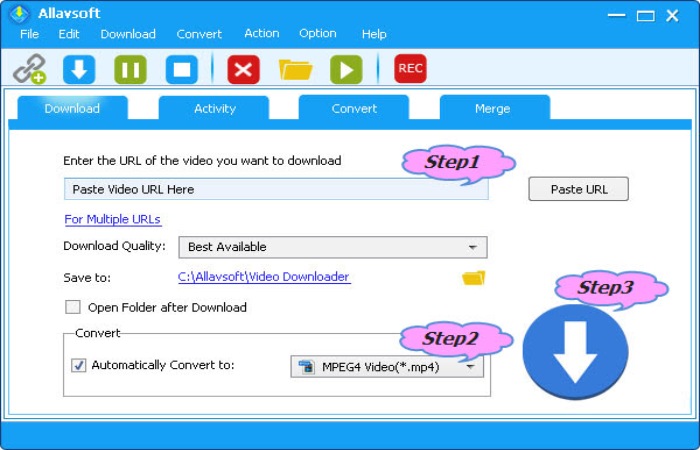Start recording with the red REC icon
This screenshot has height=450, width=700.
click(x=410, y=68)
